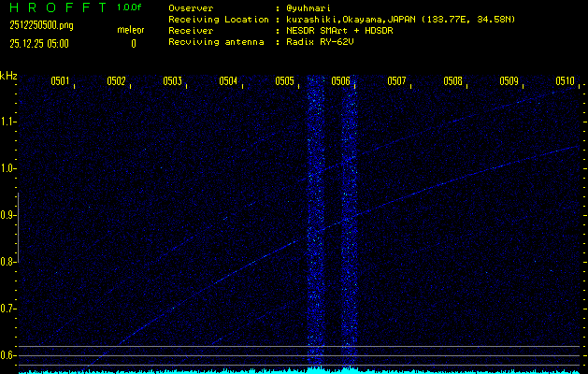This screenshot has width=588, height=374.
Task: Select the 0.8 kHz axis label
Action: (8, 262)
